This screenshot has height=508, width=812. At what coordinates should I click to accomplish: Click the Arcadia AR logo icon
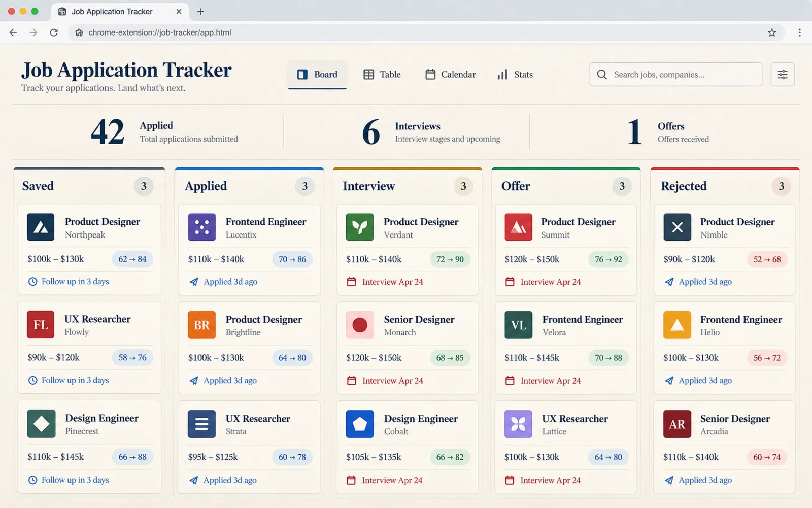[677, 424]
